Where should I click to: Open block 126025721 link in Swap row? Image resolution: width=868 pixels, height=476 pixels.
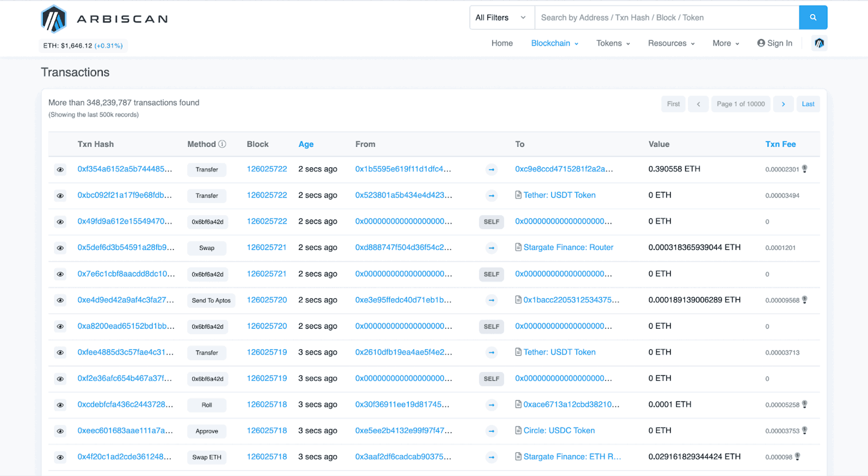[x=266, y=247]
